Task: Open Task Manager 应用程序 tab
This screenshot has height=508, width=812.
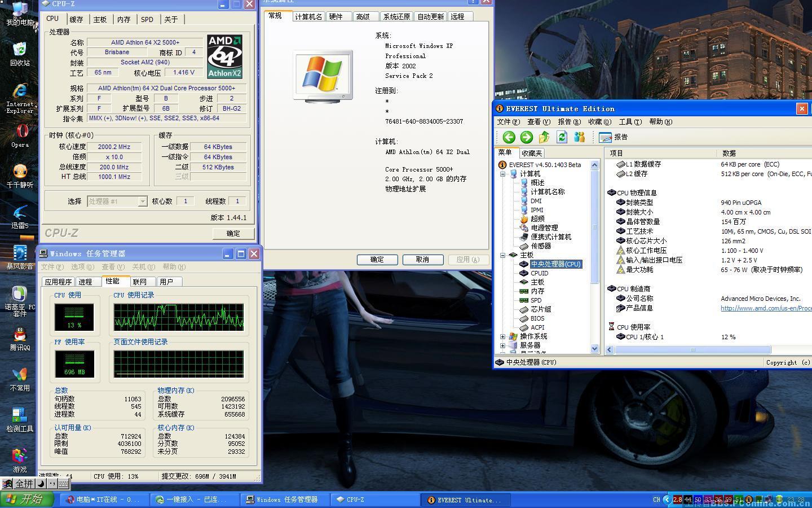Action: coord(59,282)
